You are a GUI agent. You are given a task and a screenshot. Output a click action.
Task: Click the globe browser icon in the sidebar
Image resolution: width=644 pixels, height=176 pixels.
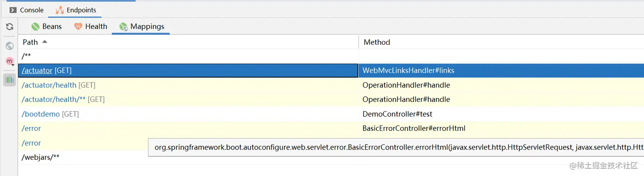9,46
